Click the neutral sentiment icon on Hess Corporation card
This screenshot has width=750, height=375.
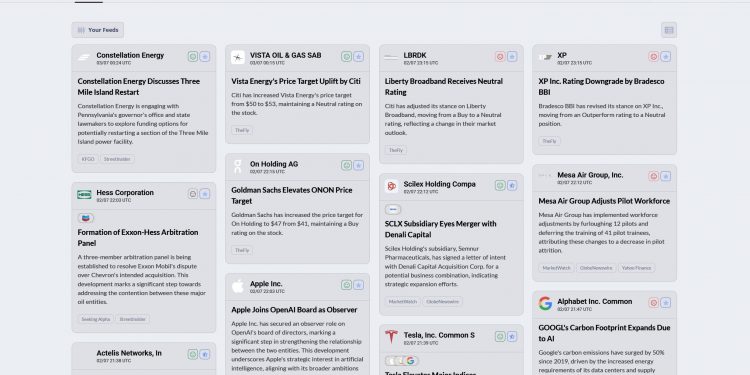click(x=193, y=194)
